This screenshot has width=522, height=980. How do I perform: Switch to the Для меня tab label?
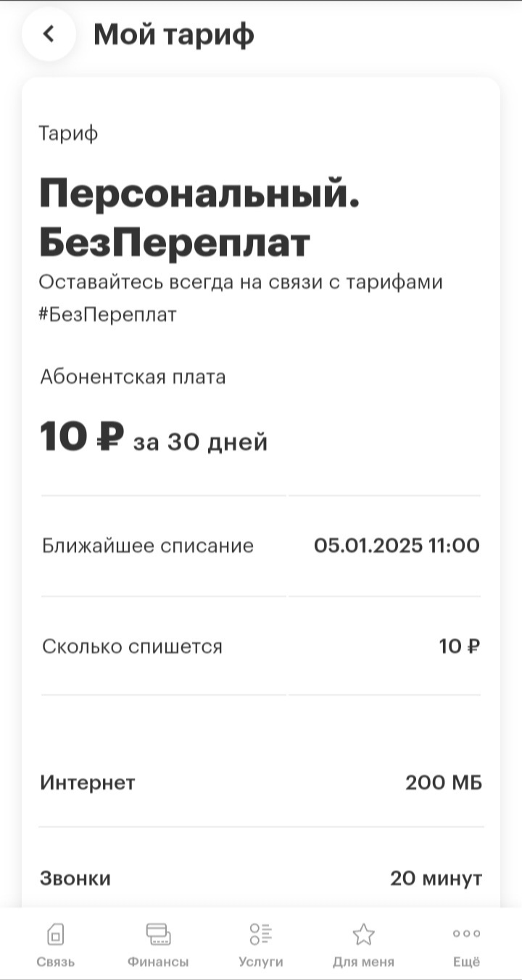pos(363,963)
